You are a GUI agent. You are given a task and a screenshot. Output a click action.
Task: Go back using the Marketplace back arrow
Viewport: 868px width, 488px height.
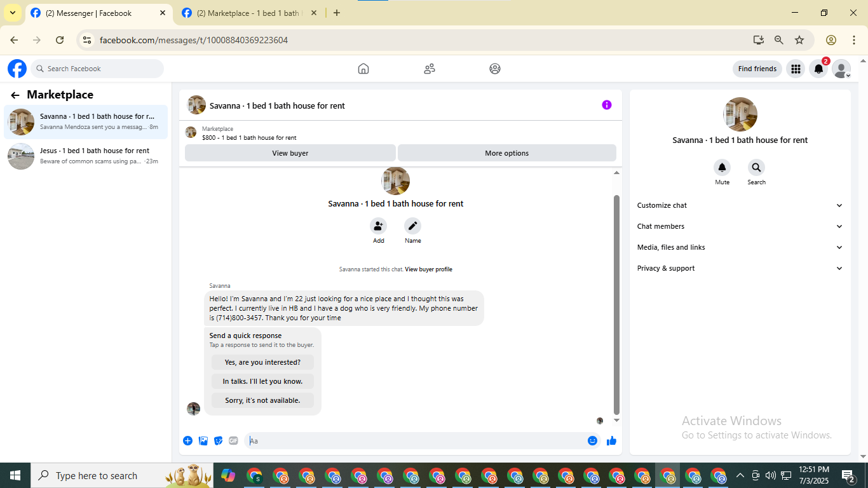click(x=15, y=95)
